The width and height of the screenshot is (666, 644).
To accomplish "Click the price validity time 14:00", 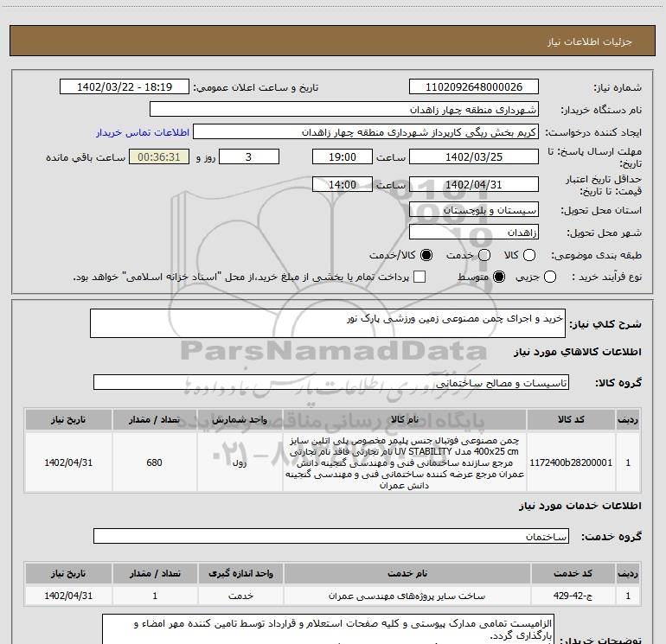I will (343, 184).
